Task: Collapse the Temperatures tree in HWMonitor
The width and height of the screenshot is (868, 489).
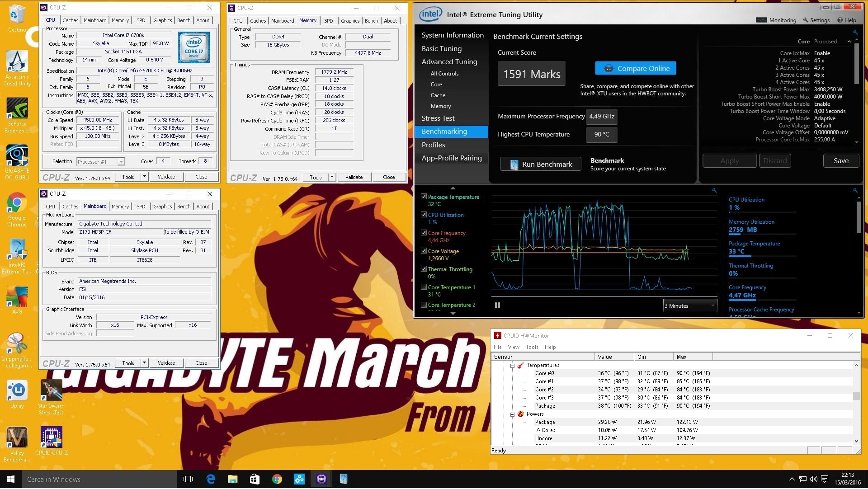Action: point(512,366)
